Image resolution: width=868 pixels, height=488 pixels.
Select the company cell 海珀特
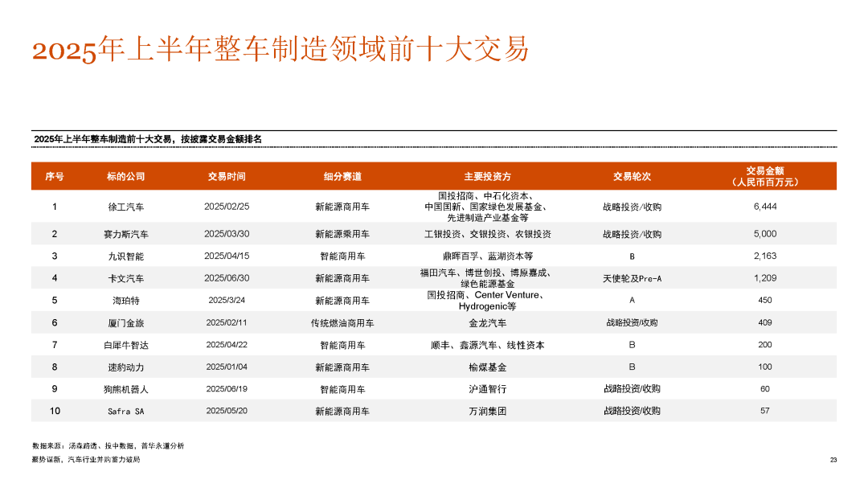click(125, 301)
